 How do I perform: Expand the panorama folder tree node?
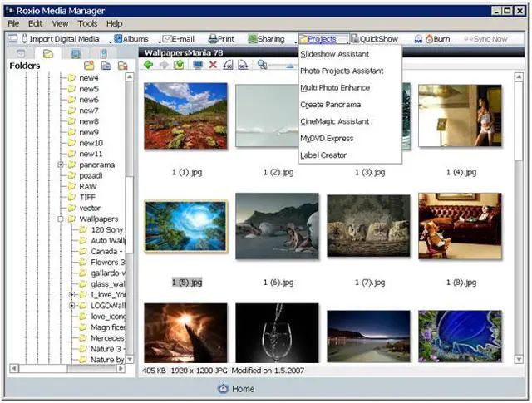pos(61,165)
